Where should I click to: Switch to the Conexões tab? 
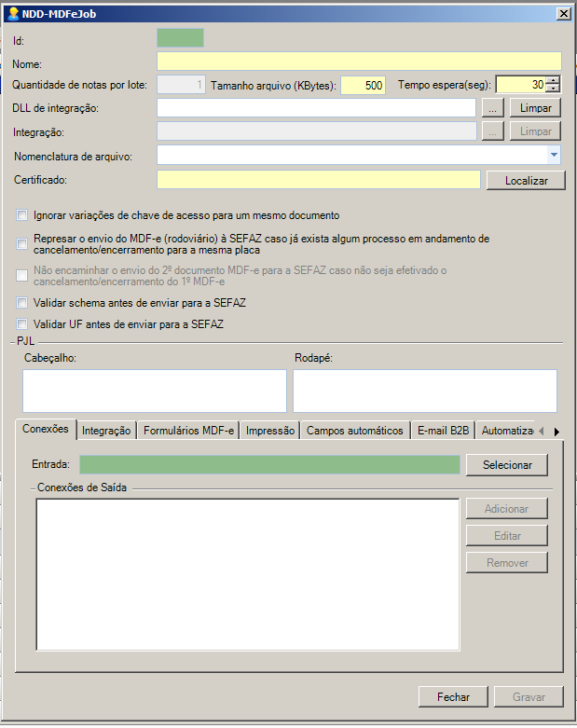tap(46, 429)
